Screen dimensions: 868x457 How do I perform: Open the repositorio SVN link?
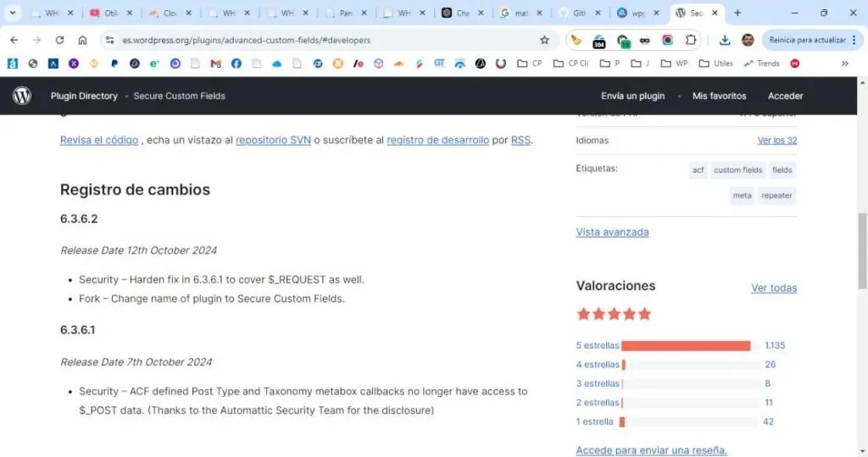[274, 140]
